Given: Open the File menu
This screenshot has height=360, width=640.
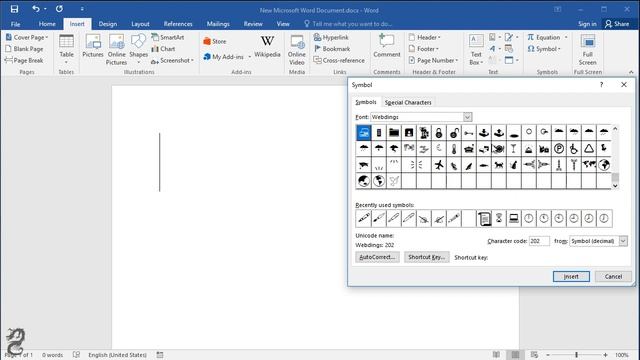Looking at the screenshot, I should (16, 24).
